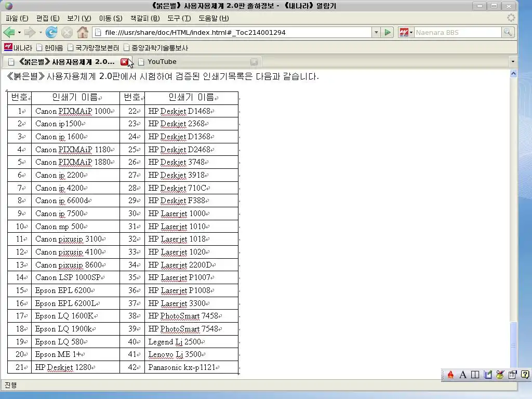532x399 pixels.
Task: Click the table with arrow icon in the floating toolbar
Action: (512, 375)
